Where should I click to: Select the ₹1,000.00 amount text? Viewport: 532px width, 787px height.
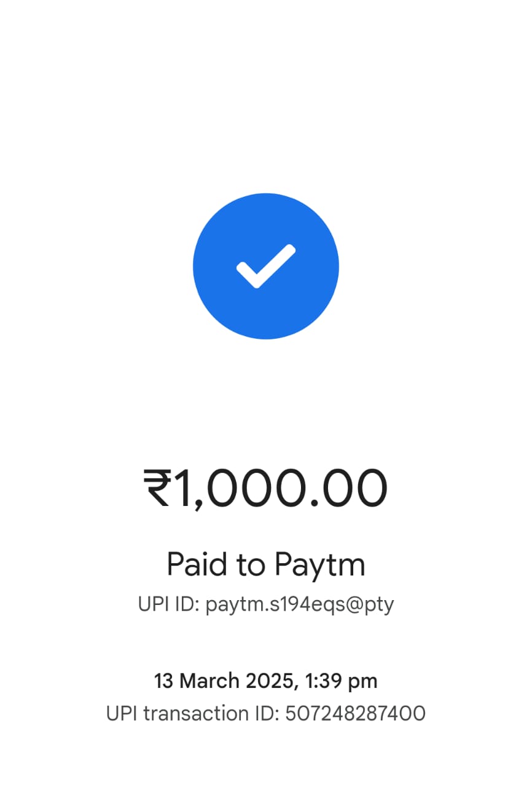coord(266,488)
